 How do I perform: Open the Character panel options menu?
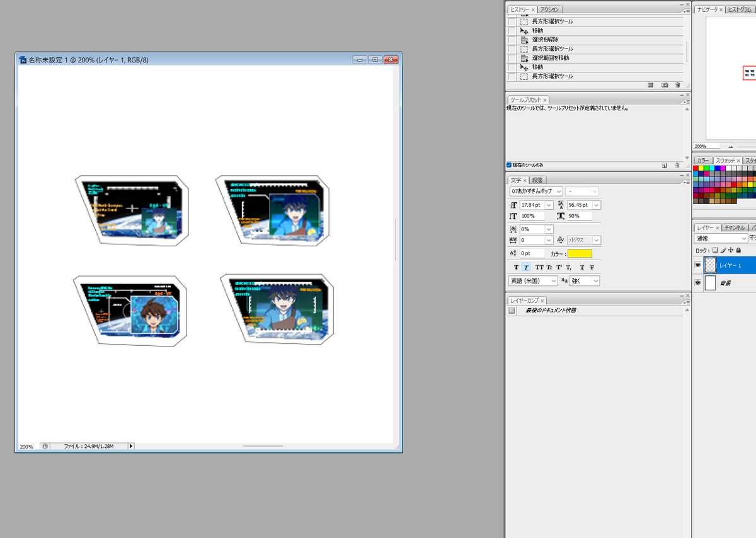pyautogui.click(x=687, y=182)
